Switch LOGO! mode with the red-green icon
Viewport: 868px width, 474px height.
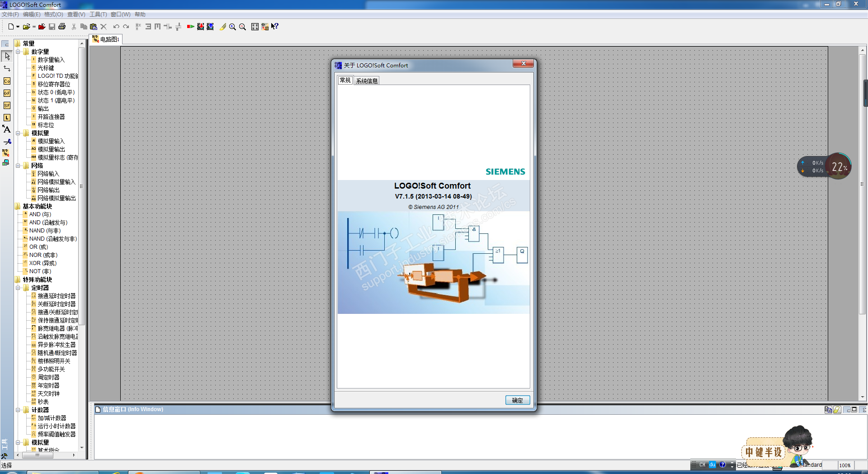tap(190, 27)
